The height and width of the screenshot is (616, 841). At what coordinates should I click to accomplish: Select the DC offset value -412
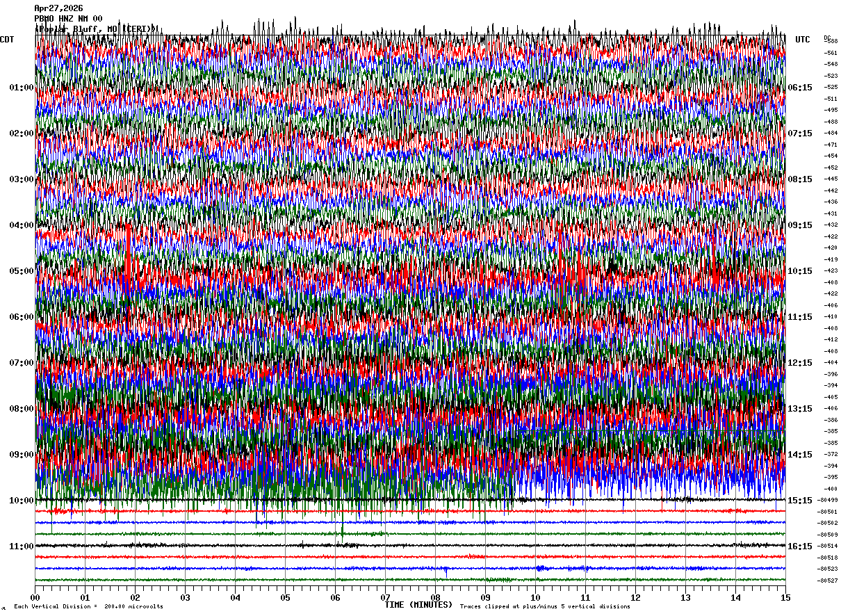coord(831,339)
